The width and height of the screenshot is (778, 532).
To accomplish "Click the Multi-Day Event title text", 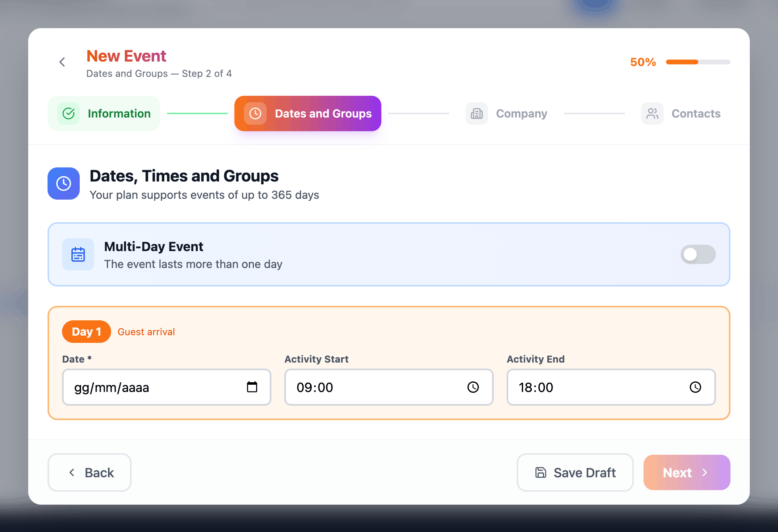I will (154, 246).
